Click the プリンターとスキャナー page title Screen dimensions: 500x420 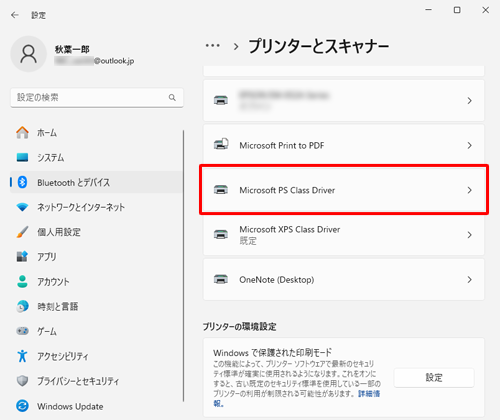coord(319,46)
